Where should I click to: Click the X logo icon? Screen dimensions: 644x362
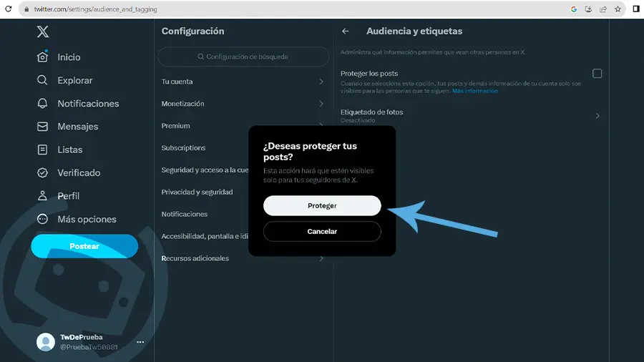point(43,31)
